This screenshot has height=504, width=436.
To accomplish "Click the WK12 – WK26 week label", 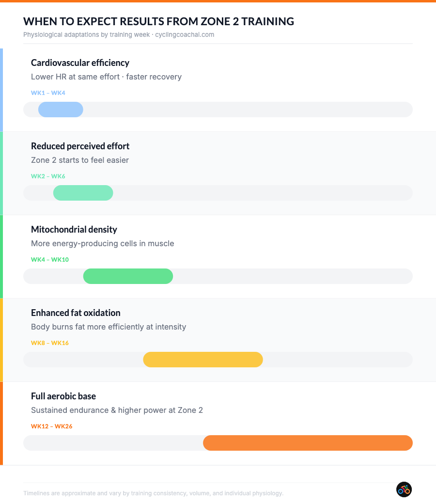I will [x=51, y=426].
